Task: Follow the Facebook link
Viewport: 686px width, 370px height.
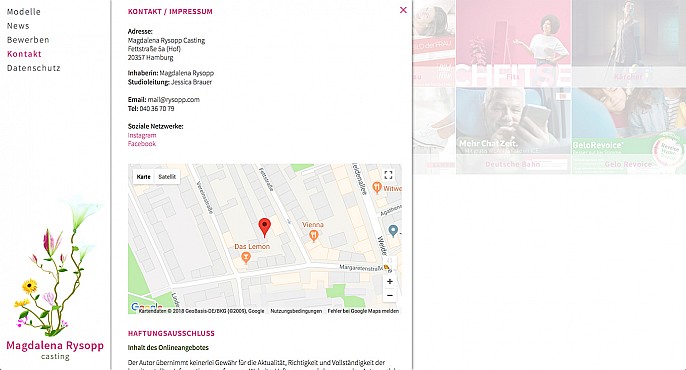Action: click(x=142, y=143)
